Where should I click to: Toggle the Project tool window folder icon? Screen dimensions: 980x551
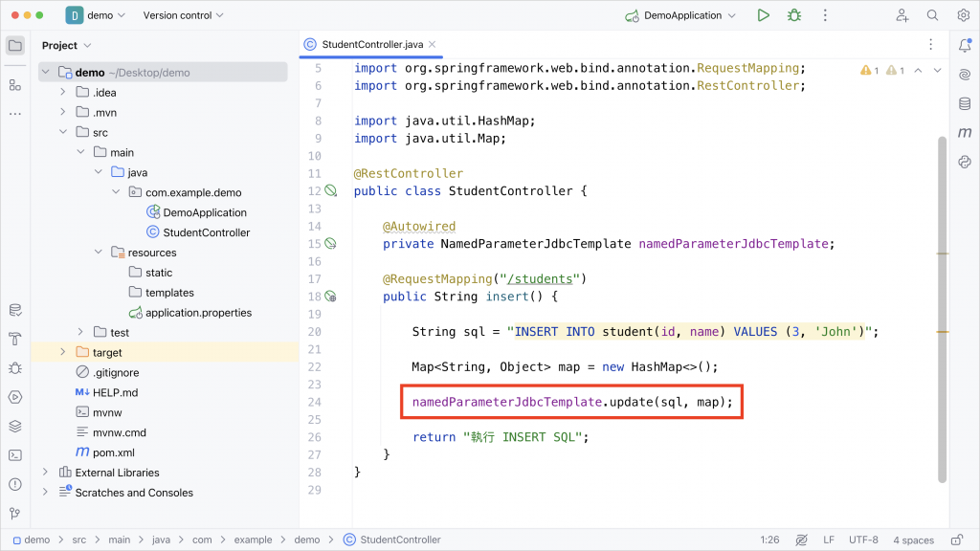(x=15, y=45)
